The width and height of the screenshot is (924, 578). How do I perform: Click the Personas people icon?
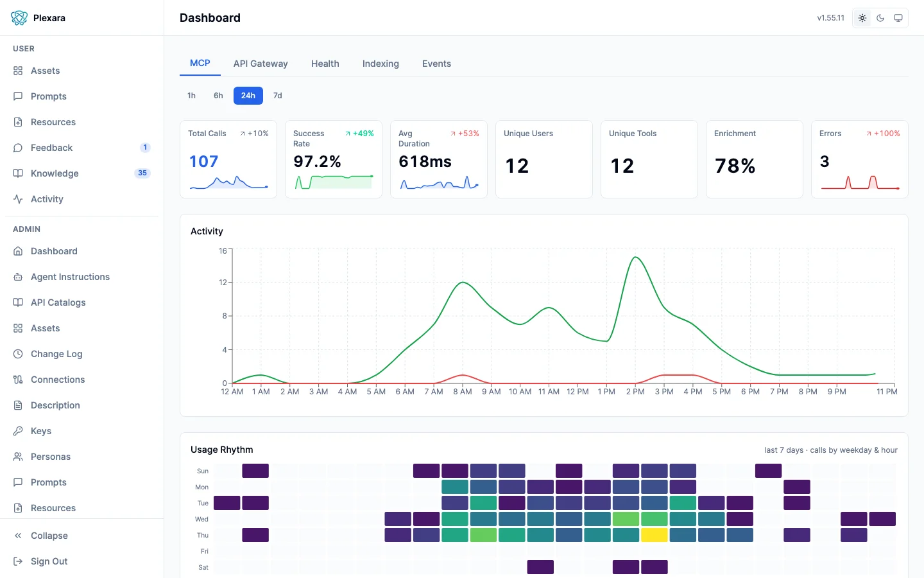18,457
